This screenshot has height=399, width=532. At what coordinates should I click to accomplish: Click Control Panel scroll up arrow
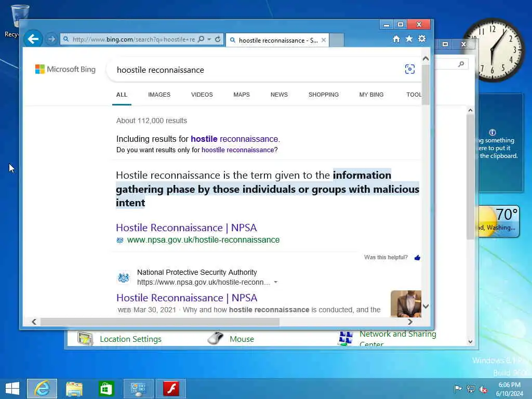click(x=470, y=110)
